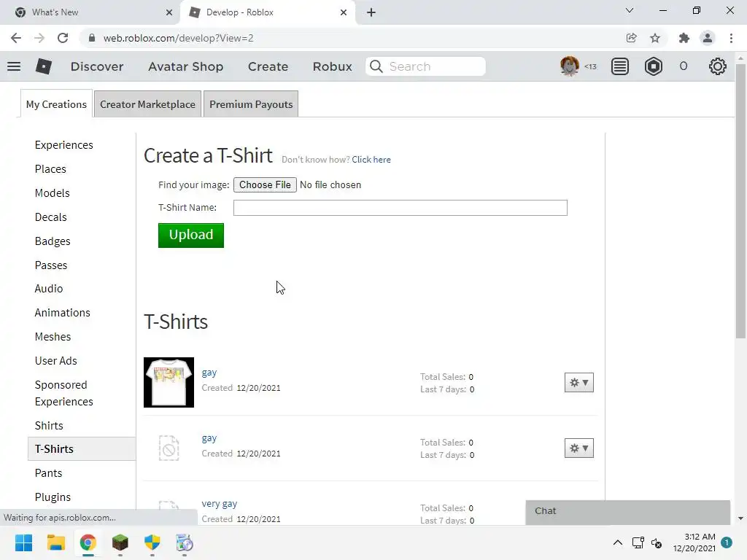Go to Discover in top nav
747x560 pixels.
97,66
